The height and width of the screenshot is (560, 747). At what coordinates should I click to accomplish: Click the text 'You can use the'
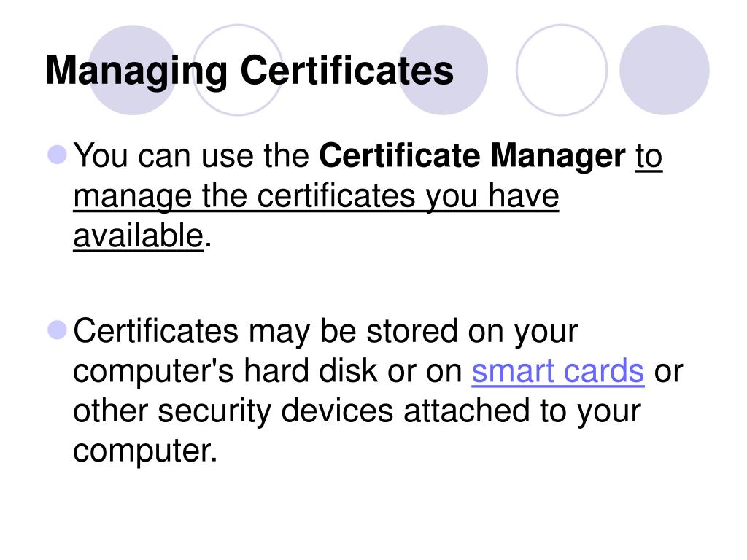pos(191,155)
